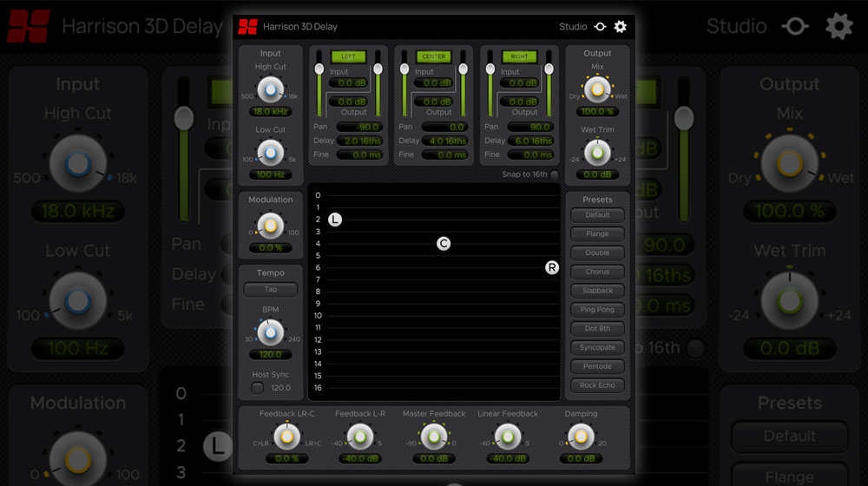Load the Pentode preset
The image size is (868, 486).
(x=597, y=366)
